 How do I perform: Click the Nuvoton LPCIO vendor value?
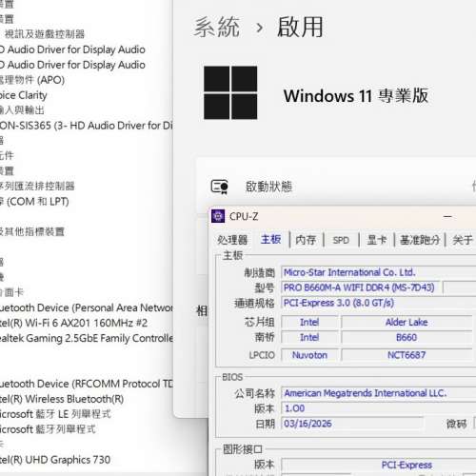click(309, 355)
